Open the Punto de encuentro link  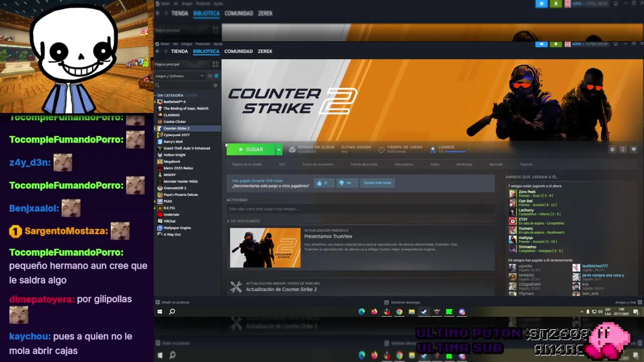pyautogui.click(x=318, y=164)
